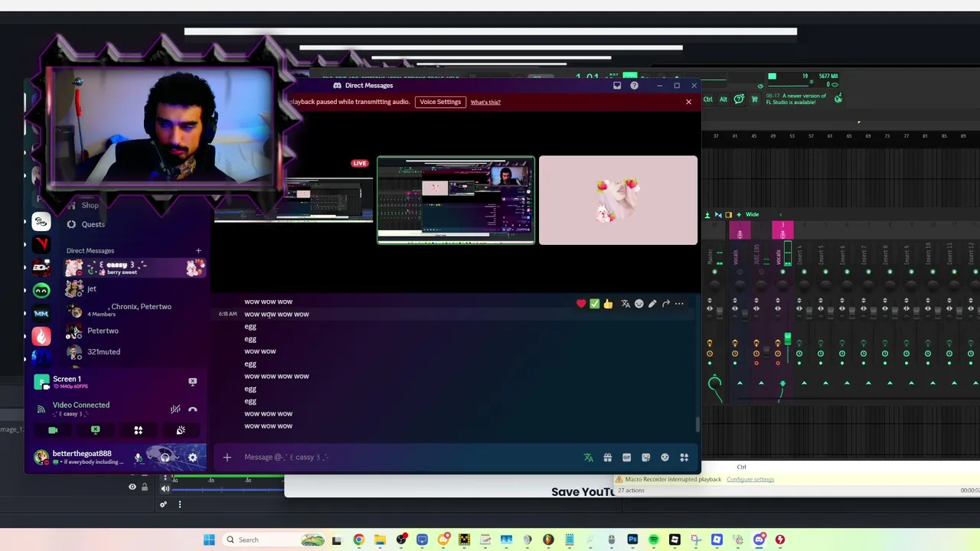The width and height of the screenshot is (980, 551).
Task: Open Configure settings link in Macro Recorder
Action: (750, 479)
